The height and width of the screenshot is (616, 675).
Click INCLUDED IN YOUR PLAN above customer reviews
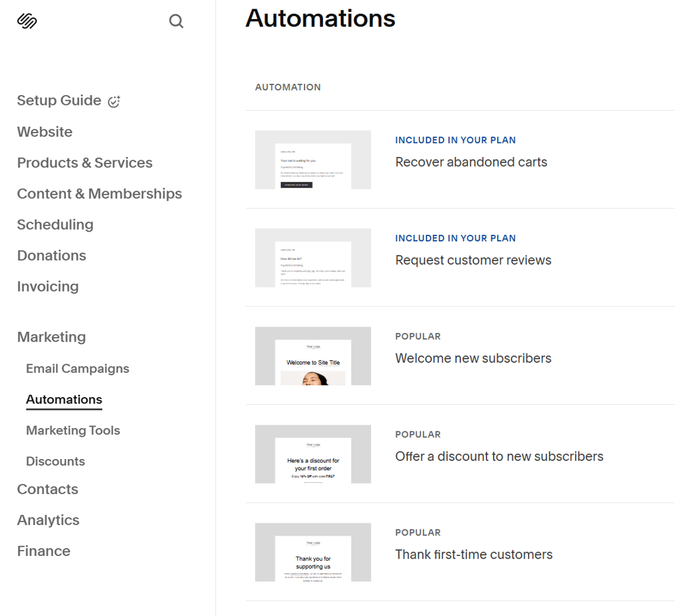pos(455,238)
